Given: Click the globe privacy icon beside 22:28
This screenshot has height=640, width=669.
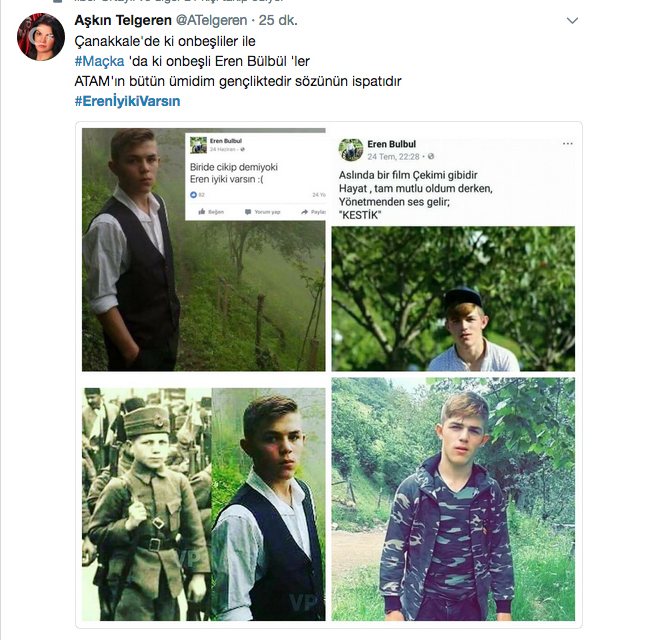Looking at the screenshot, I should click(x=431, y=157).
